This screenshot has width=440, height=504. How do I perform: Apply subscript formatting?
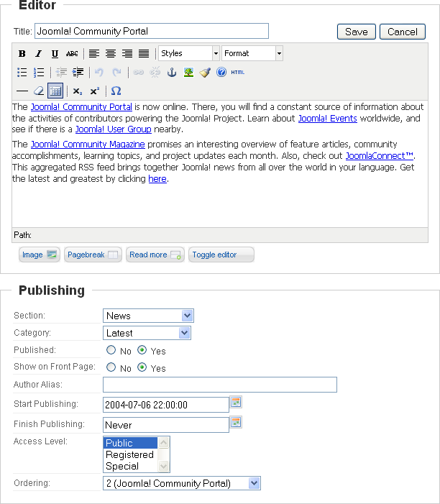tap(77, 91)
